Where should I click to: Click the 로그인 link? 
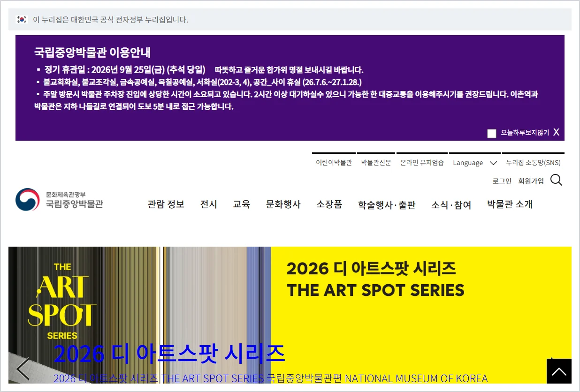[502, 181]
